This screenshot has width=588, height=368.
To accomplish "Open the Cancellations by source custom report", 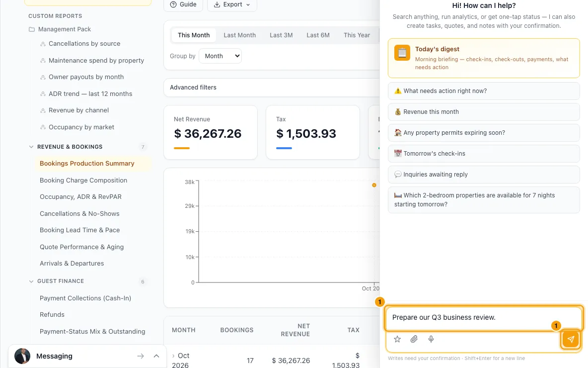I will [84, 44].
